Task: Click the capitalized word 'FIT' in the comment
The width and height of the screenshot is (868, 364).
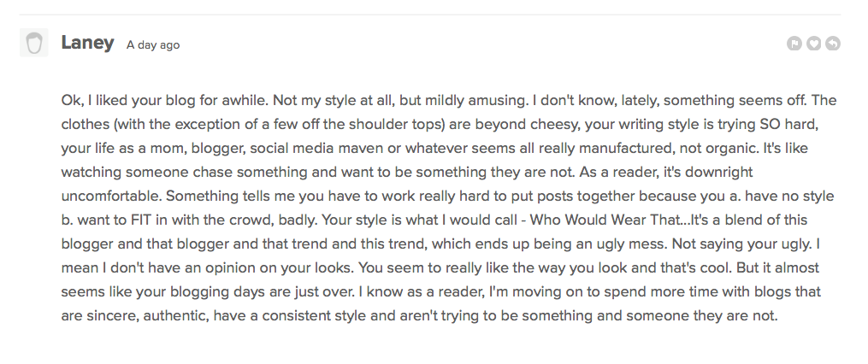Action: pyautogui.click(x=141, y=220)
